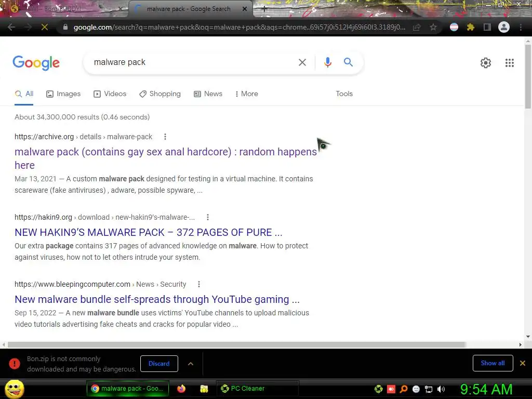Open the Chrome profile avatar
532x399 pixels.
504,27
